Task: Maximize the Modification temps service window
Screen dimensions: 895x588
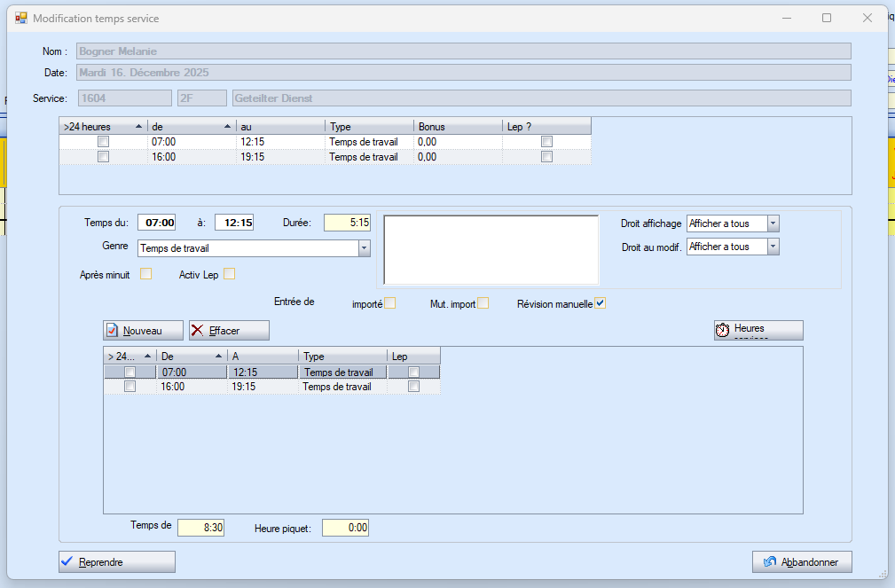Action: [827, 18]
